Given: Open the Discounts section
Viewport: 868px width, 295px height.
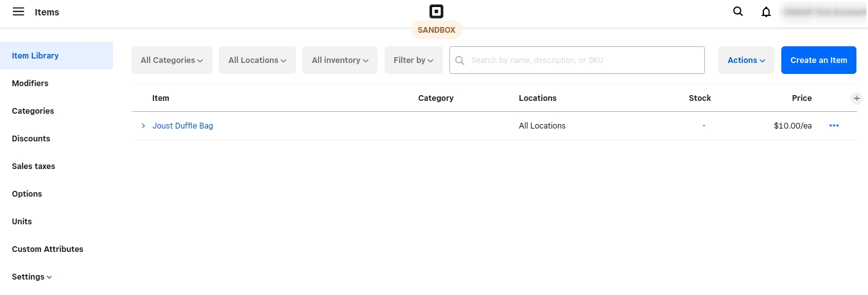Looking at the screenshot, I should 31,139.
